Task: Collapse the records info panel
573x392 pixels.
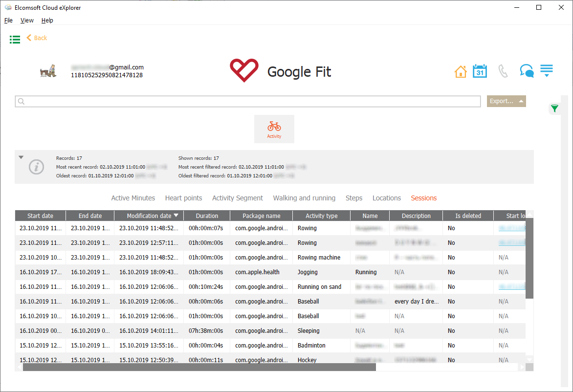Action: (21, 157)
